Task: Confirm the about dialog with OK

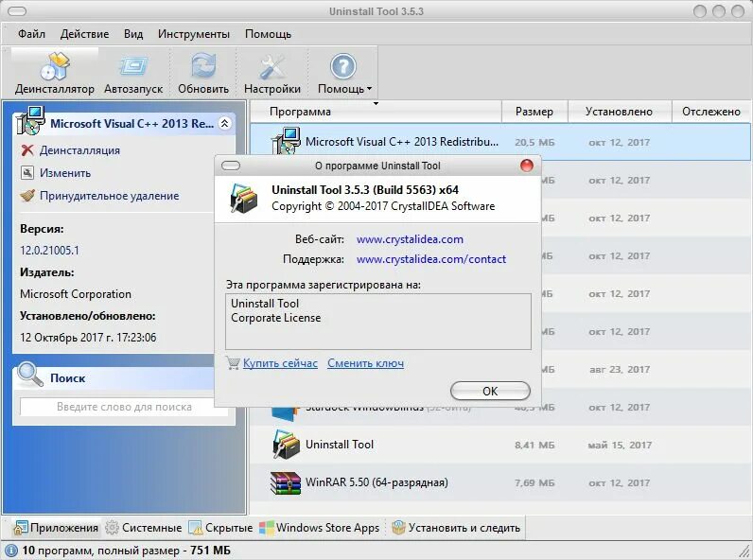Action: coord(490,391)
